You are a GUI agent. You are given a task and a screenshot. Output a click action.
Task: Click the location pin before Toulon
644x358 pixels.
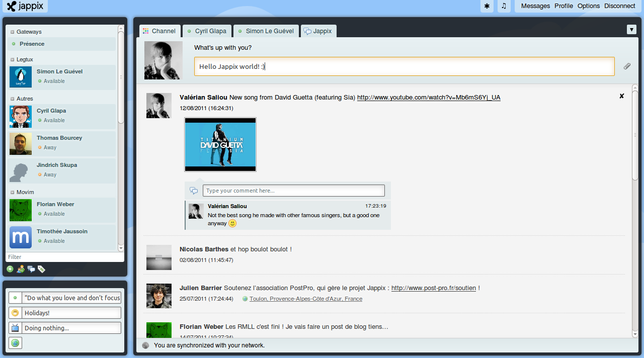tap(246, 299)
